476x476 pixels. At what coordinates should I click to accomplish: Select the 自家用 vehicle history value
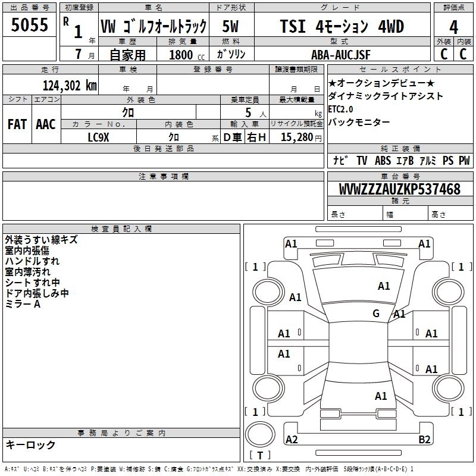pyautogui.click(x=128, y=55)
